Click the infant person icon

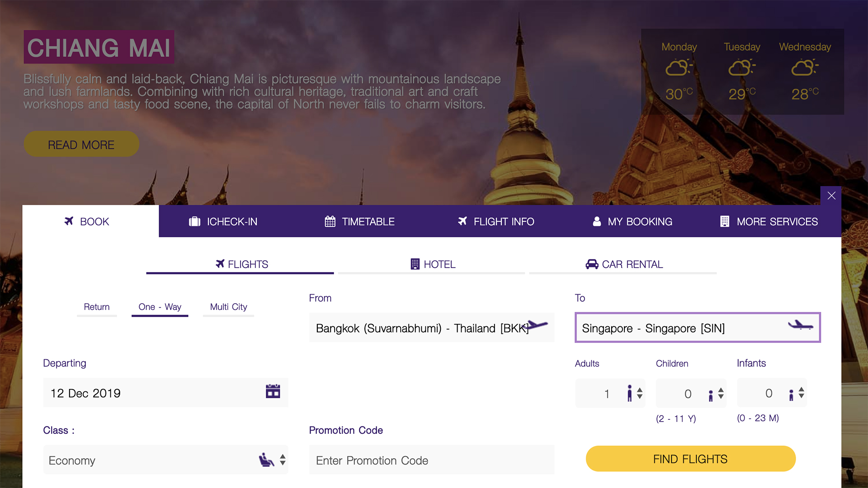[791, 395]
